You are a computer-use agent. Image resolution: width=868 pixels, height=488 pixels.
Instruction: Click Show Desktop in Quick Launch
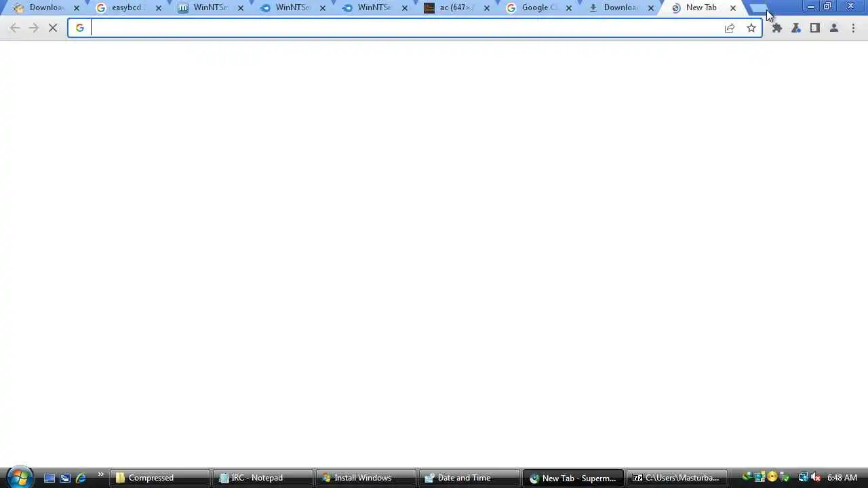pos(50,478)
